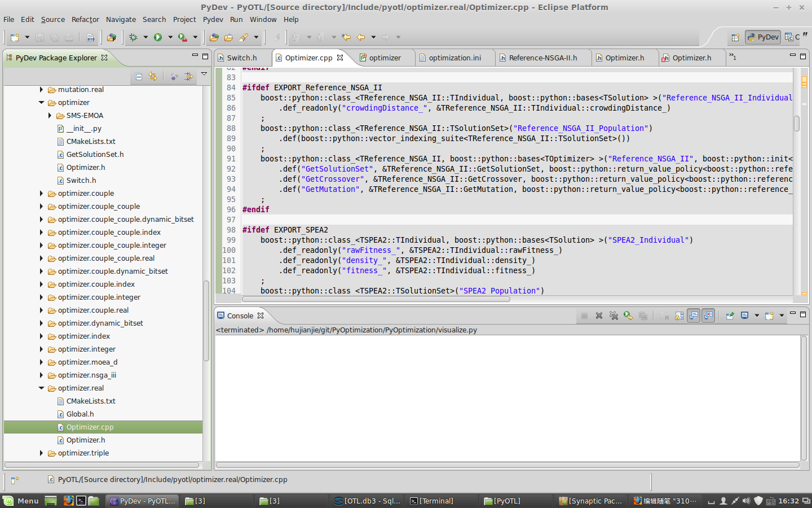Switch to the Reference-NSGA-II.h tab
Screen dimensions: 812x508
542,58
